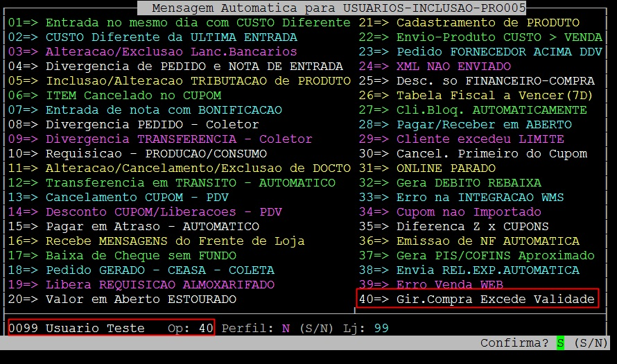
Task: Click the Lj store value 99
Action: tap(381, 328)
